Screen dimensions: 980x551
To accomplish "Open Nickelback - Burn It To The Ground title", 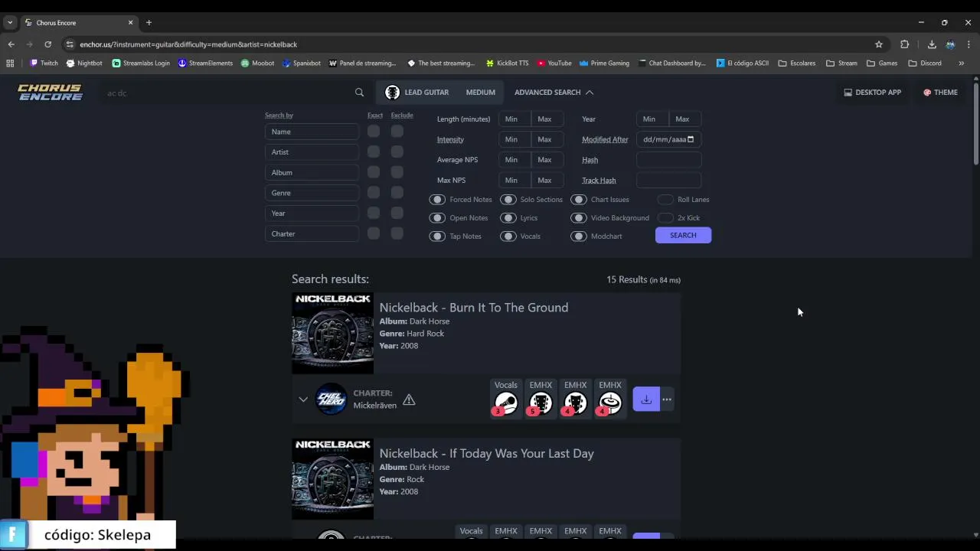I will [474, 308].
